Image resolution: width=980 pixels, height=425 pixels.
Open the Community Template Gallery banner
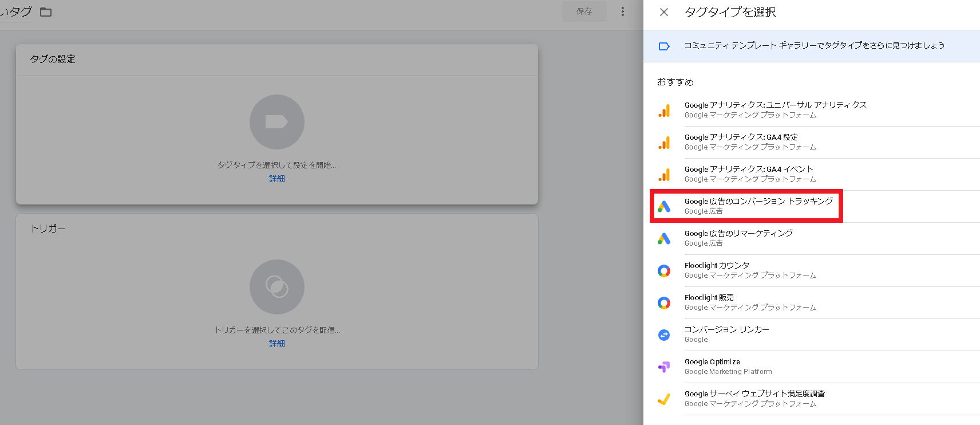pyautogui.click(x=812, y=46)
